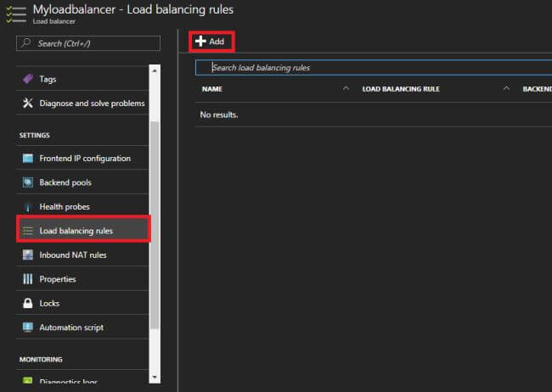Click the MONITORING section heading
Viewport: 552px width, 392px height.
41,360
